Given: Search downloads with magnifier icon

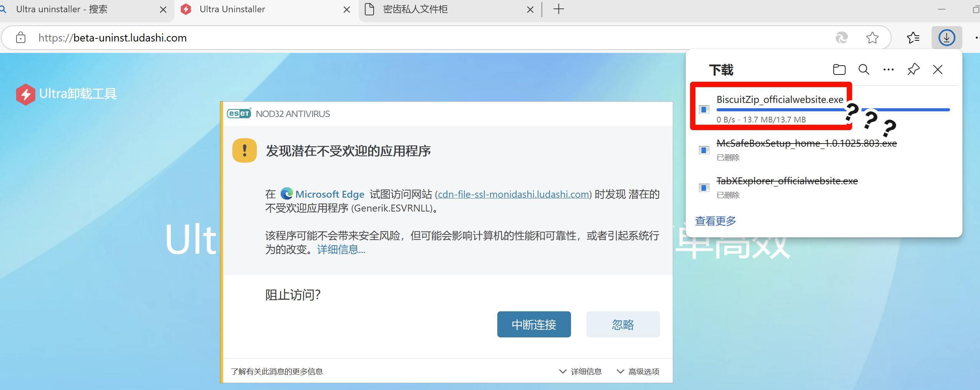Looking at the screenshot, I should click(x=864, y=69).
